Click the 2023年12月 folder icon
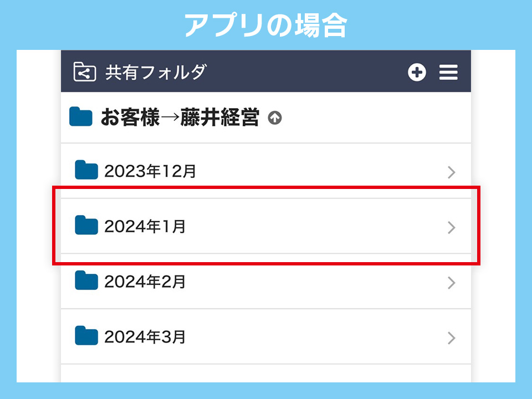The image size is (532, 399). [x=86, y=171]
